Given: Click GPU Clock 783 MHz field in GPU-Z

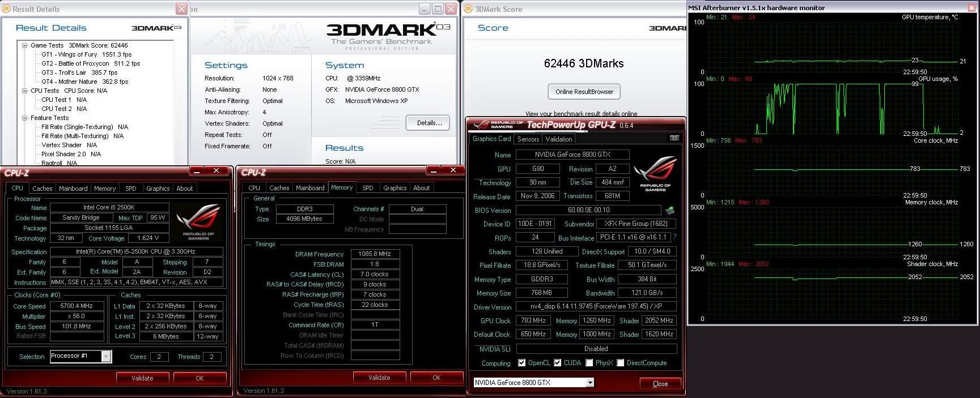Looking at the screenshot, I should [x=533, y=320].
